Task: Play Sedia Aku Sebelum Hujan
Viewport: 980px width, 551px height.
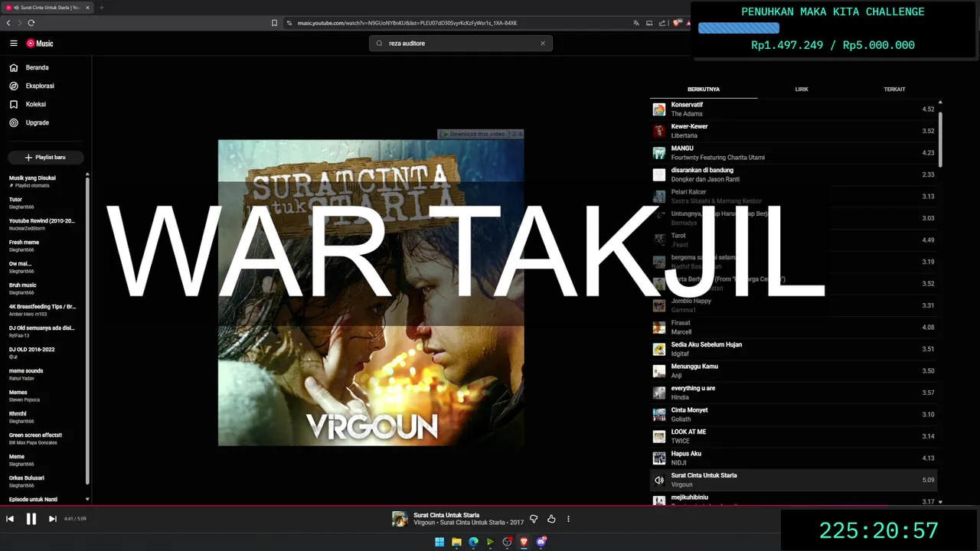Action: coord(793,349)
